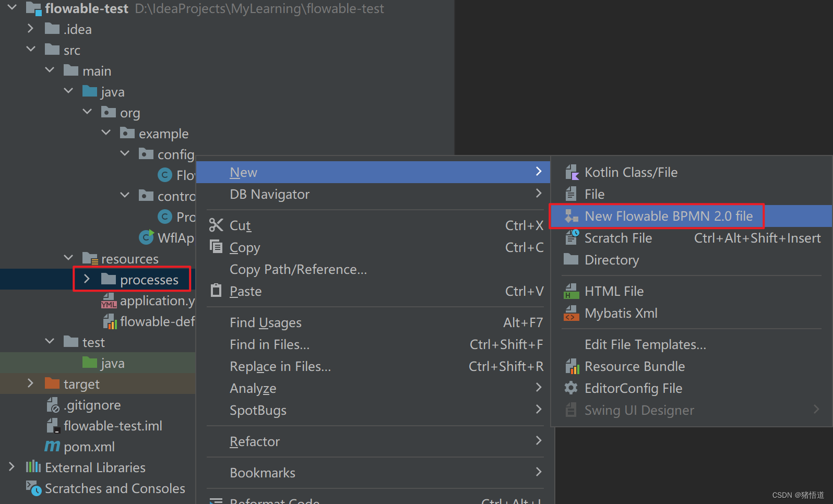The width and height of the screenshot is (833, 504).
Task: Select Find in Files... menu item
Action: point(373,344)
